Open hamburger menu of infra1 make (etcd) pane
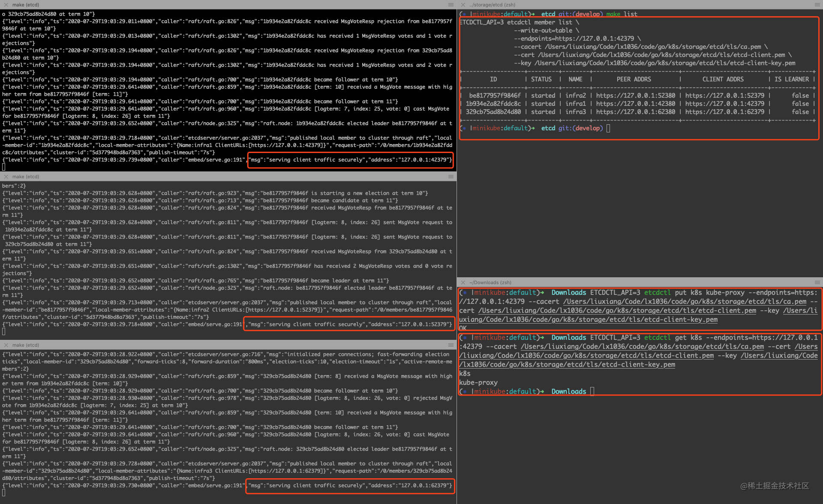823x504 pixels. pos(451,5)
